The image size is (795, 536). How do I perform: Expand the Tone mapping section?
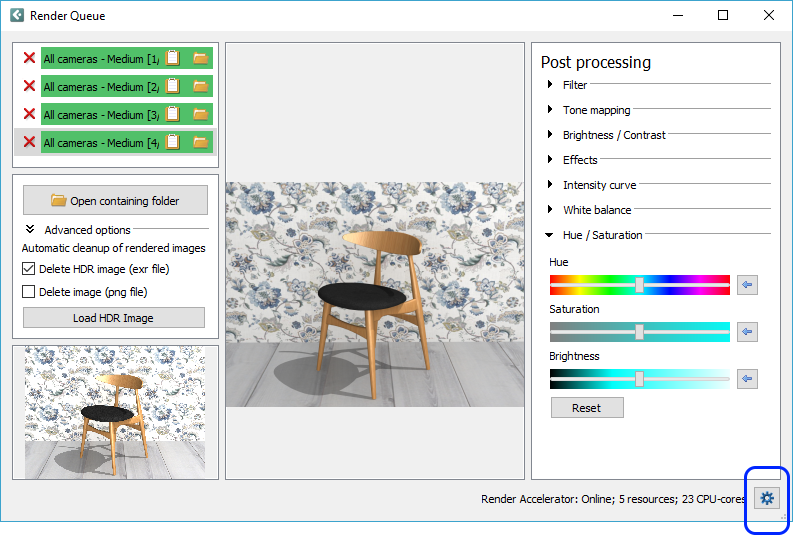click(x=550, y=109)
